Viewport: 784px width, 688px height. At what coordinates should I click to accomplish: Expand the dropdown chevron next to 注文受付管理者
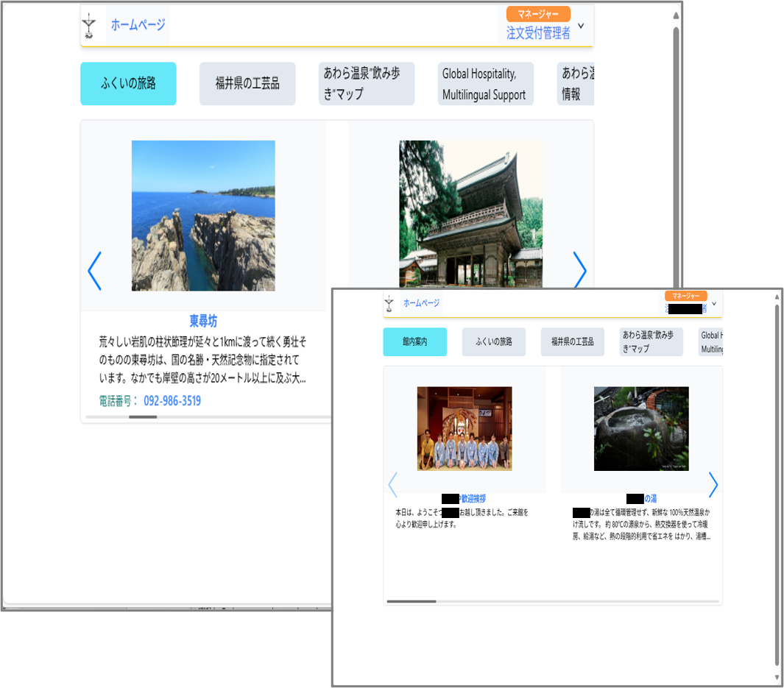[581, 26]
